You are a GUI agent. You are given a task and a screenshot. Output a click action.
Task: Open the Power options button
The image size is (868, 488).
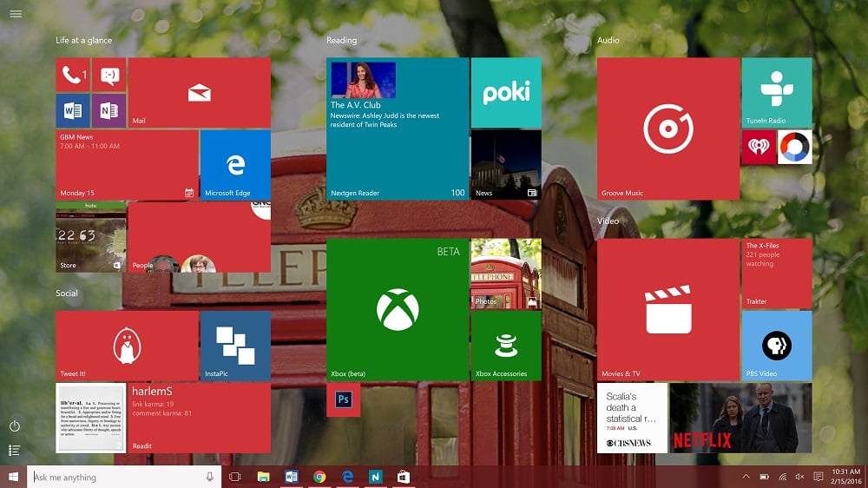(x=15, y=426)
